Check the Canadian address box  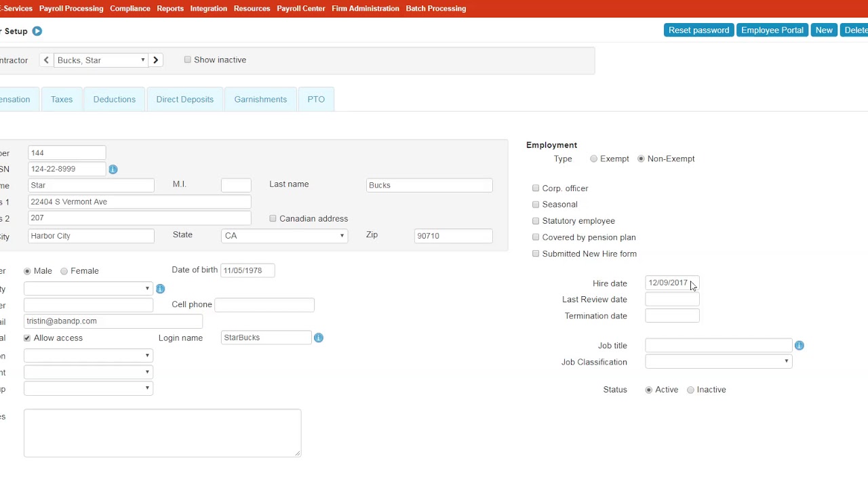(x=273, y=218)
